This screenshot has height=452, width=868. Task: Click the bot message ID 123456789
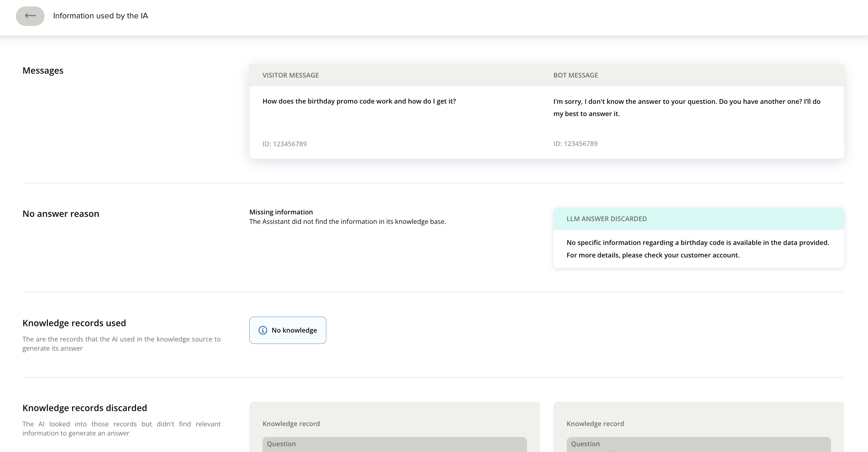point(575,144)
